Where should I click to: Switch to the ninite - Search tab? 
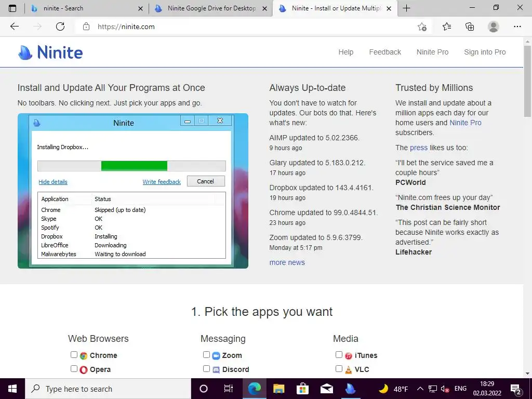click(86, 8)
